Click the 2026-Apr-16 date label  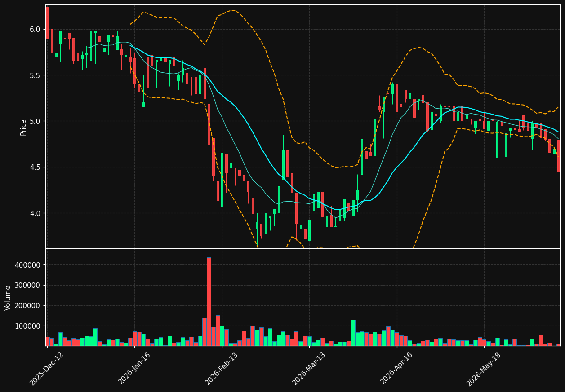tap(397, 369)
